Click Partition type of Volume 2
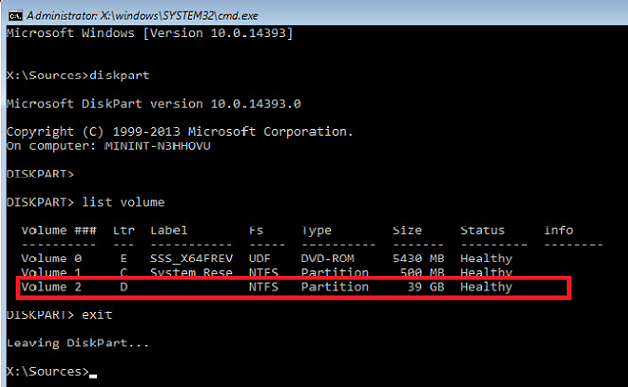Screen dimensions: 628x387 (335, 287)
